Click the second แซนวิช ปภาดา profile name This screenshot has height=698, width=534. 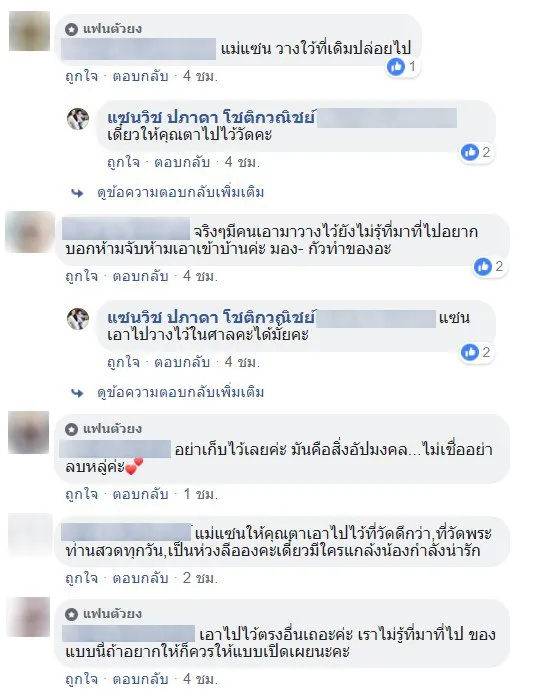pos(211,318)
